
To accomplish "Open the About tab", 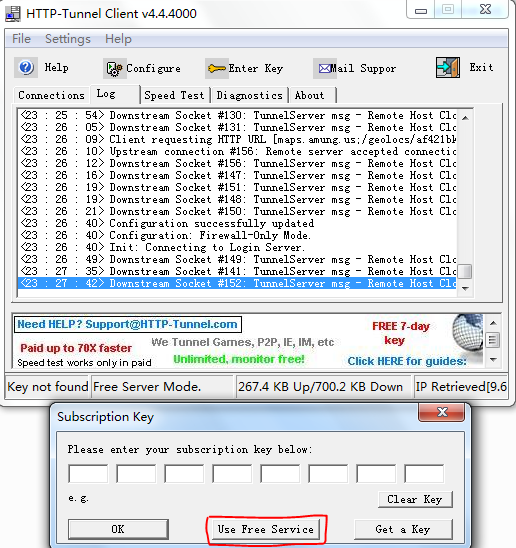I will coord(313,95).
